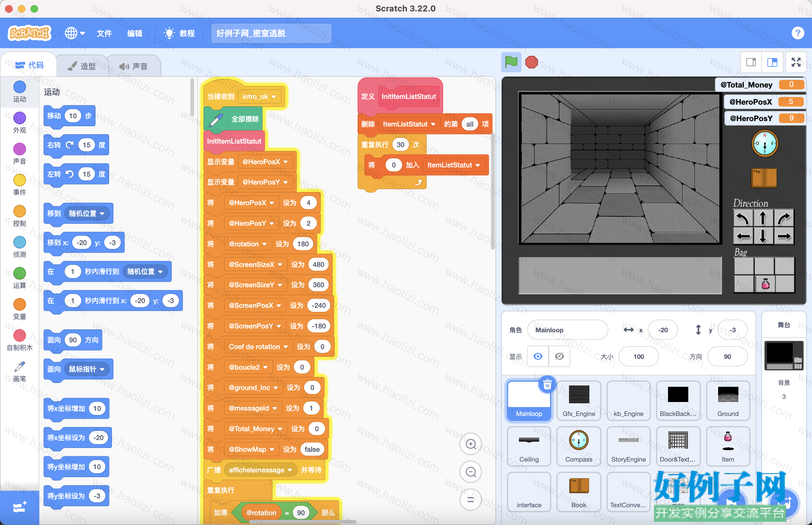
Task: Open the intro_ok message dropdown
Action: [x=259, y=96]
